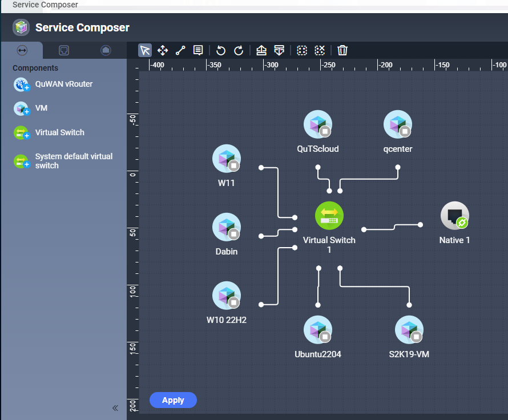Viewport: 508px width, 420px height.
Task: Add a QuWAN vRouter component
Action: 54,84
